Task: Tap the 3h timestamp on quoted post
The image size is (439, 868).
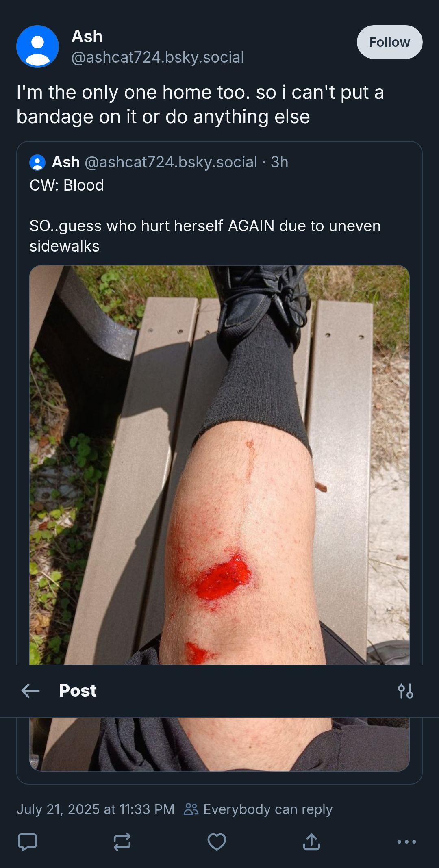Action: 280,162
